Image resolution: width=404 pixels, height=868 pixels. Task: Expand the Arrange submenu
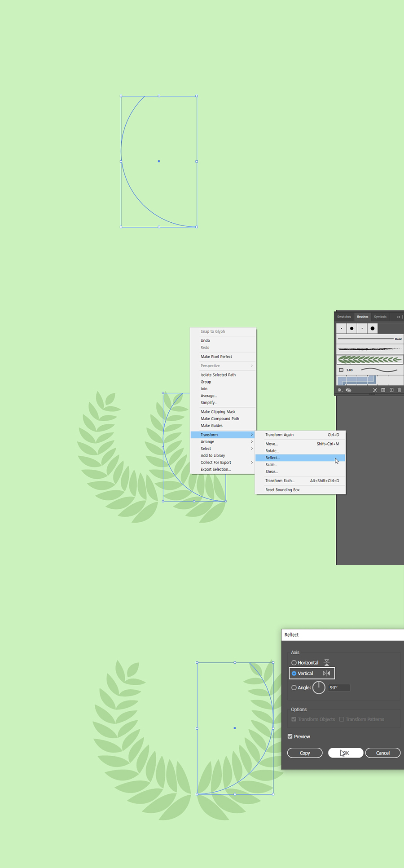pyautogui.click(x=223, y=442)
